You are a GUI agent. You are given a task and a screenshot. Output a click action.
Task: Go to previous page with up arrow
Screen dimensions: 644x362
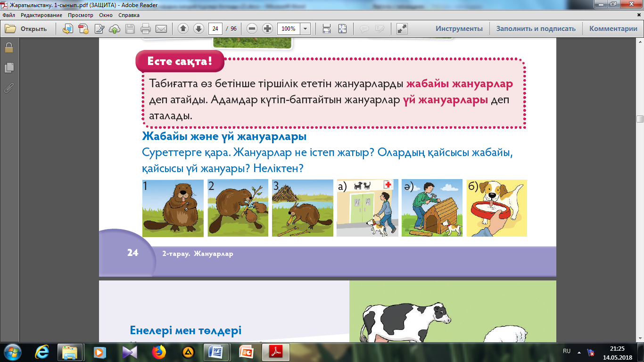pyautogui.click(x=183, y=29)
